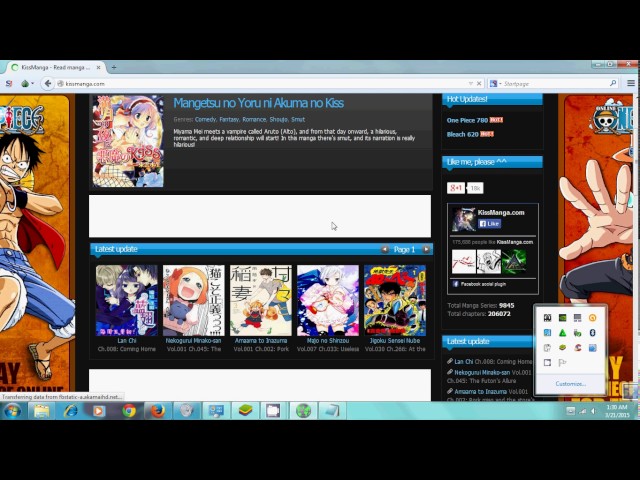Click the green triangle tray icon
Image resolution: width=640 pixels, height=480 pixels.
coord(562,333)
